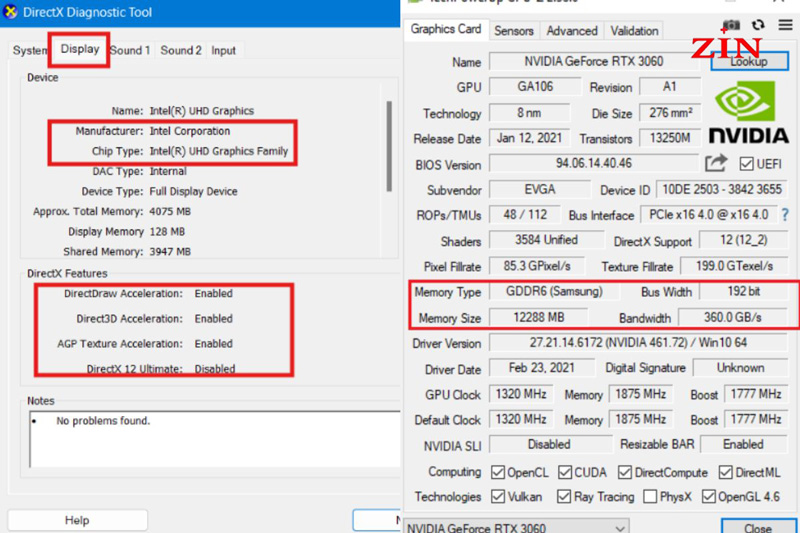Click the Shared Memory value 3947 MB
This screenshot has height=533, width=800.
pos(169,251)
